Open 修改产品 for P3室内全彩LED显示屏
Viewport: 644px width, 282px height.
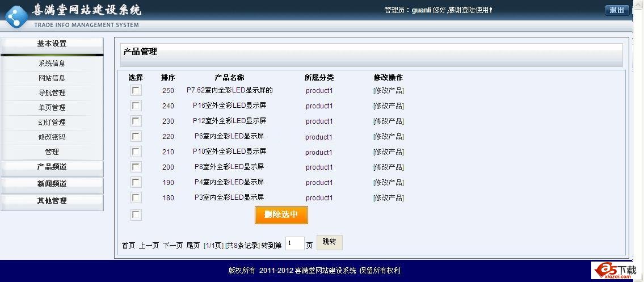[x=389, y=198]
